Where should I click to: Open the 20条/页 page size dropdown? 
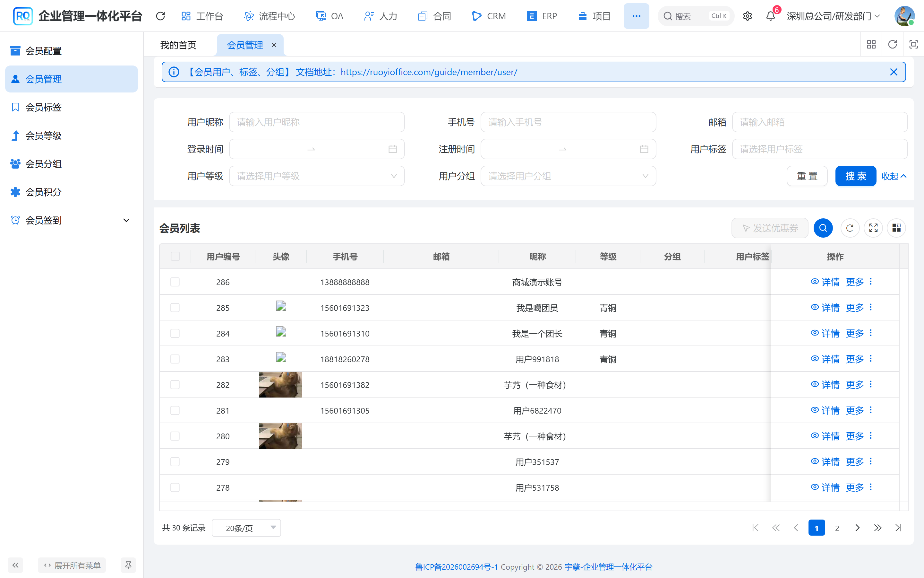click(246, 528)
